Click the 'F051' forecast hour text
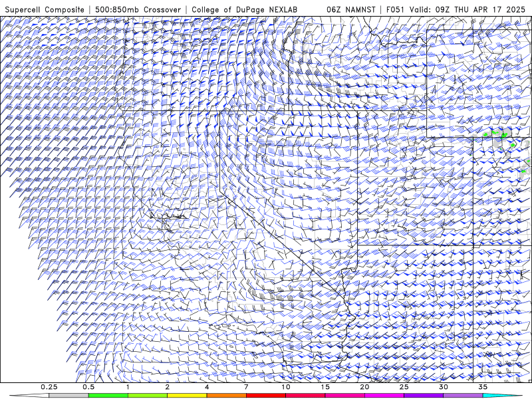 coord(395,9)
